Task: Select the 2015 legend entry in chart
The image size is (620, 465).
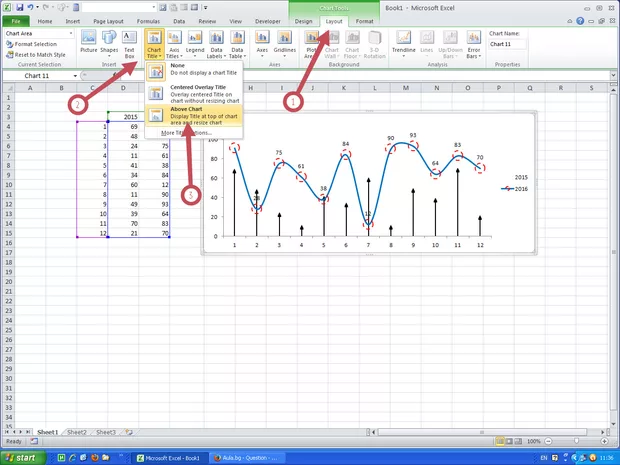Action: pyautogui.click(x=521, y=178)
